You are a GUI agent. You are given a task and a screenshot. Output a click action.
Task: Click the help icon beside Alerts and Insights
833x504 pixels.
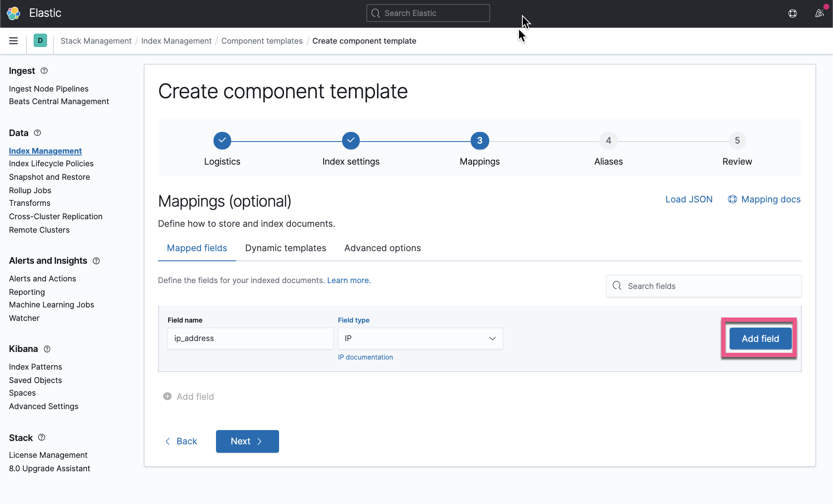(x=96, y=261)
